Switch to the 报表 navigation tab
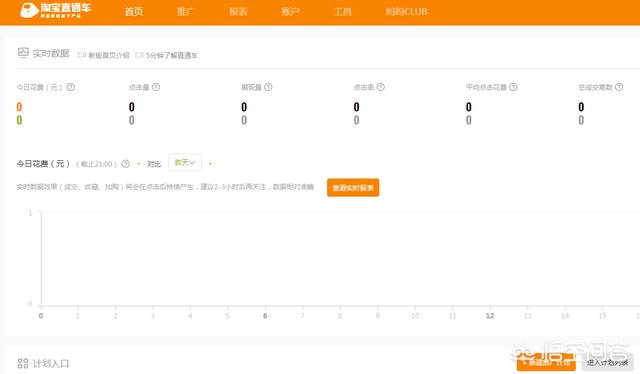The height and width of the screenshot is (374, 640). [238, 11]
